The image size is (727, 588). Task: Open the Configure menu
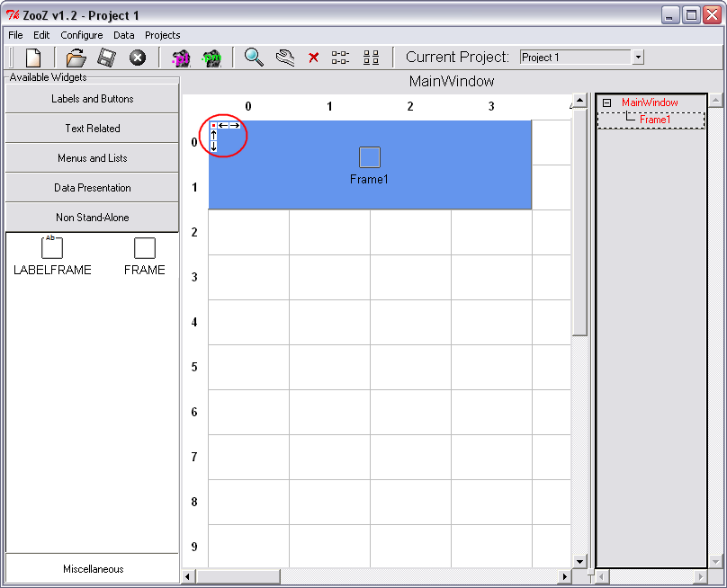(x=82, y=35)
